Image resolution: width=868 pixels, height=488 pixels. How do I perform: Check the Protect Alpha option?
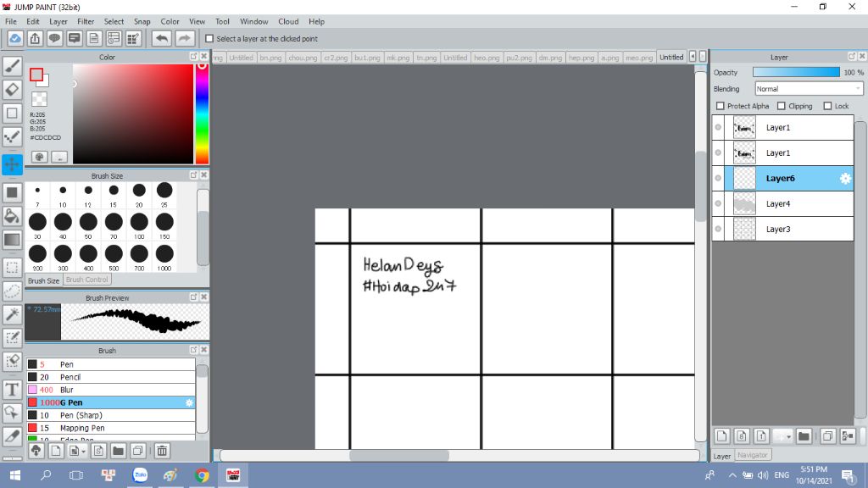tap(721, 106)
